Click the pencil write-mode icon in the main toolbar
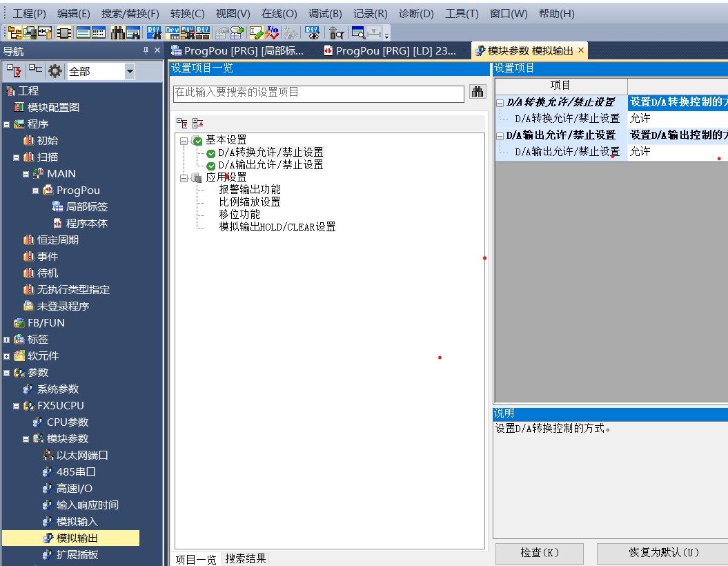This screenshot has height=566, width=728. 257,32
